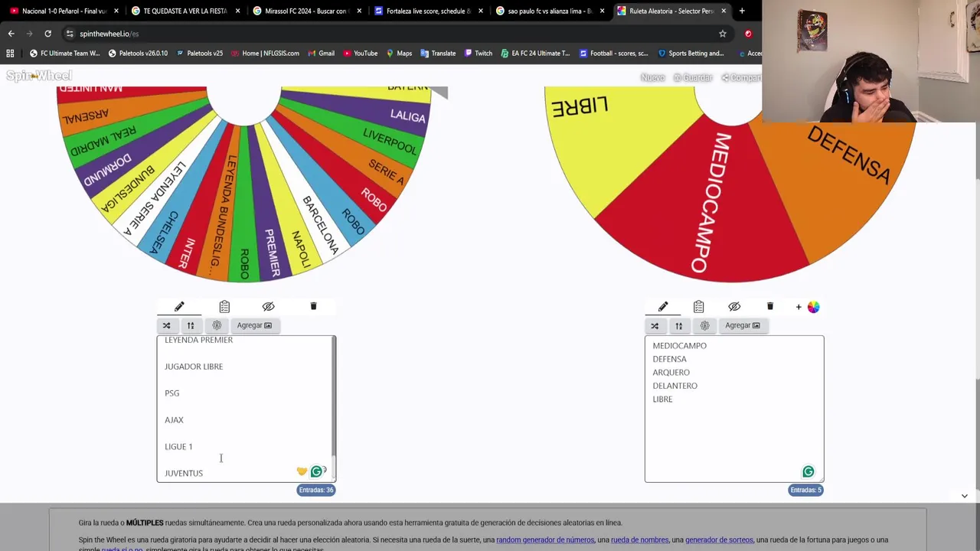Click the LIGUE 1 entry in left list
Image resolution: width=980 pixels, height=551 pixels.
[178, 446]
